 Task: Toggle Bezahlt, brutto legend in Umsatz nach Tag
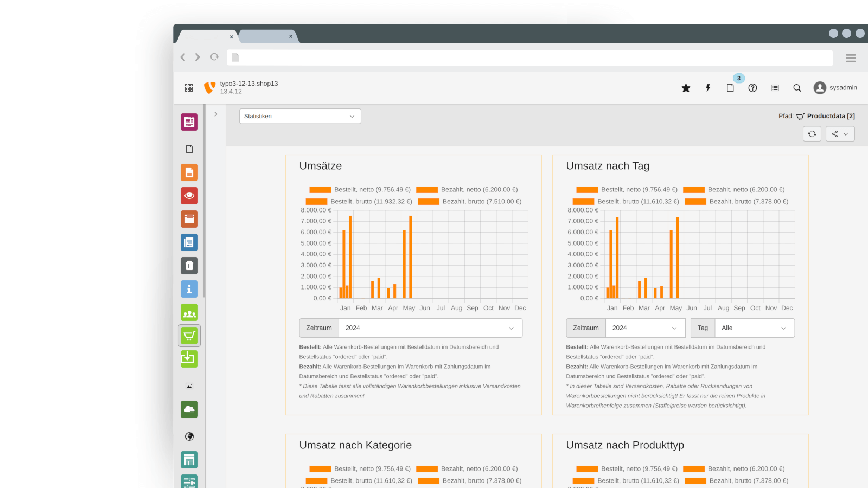pyautogui.click(x=737, y=202)
